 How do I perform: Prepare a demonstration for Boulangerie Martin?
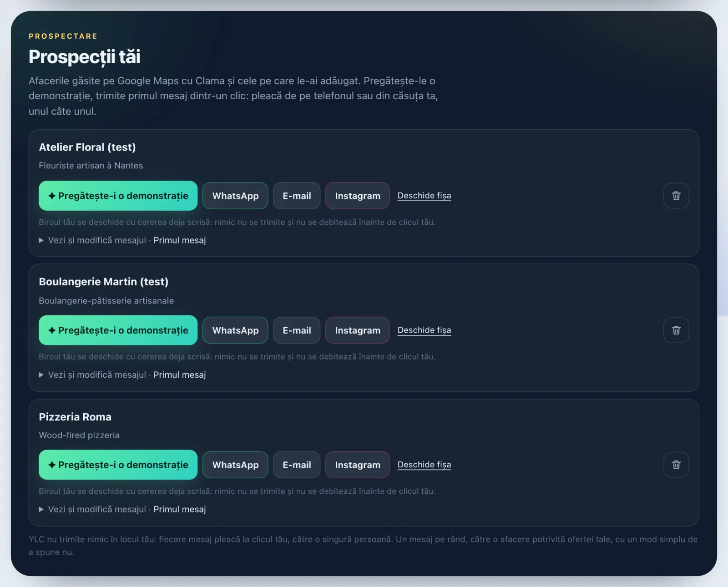[x=118, y=330]
